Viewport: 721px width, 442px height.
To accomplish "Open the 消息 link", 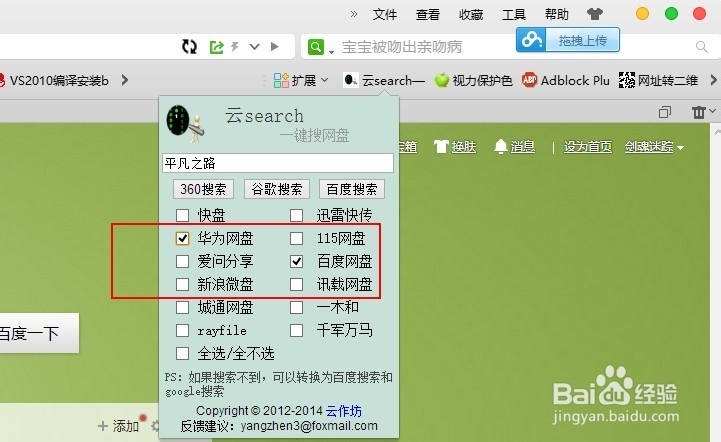I will [x=522, y=147].
